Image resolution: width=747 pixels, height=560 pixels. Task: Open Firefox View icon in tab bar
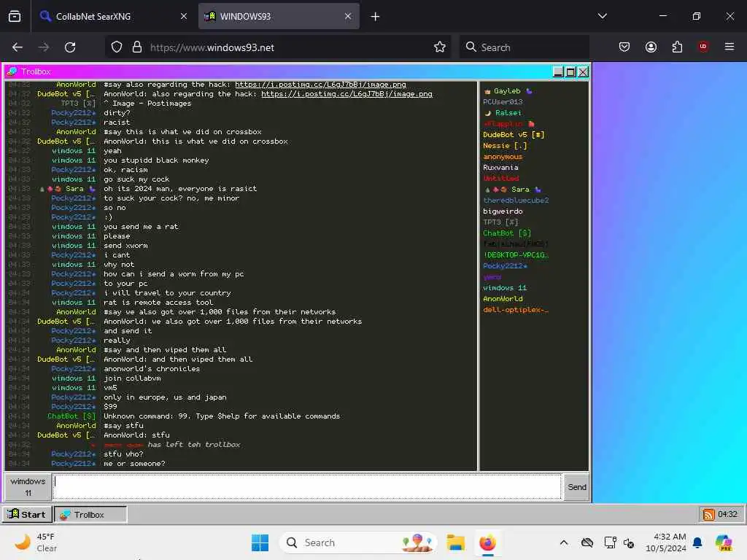(15, 16)
